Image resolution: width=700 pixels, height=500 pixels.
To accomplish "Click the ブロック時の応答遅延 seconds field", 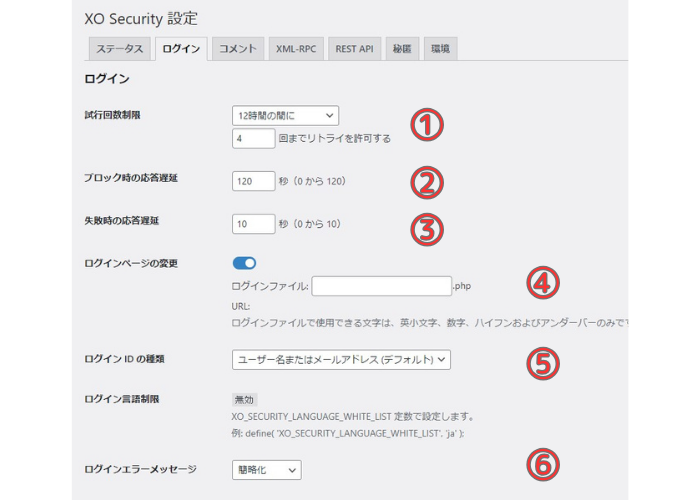I will click(254, 181).
